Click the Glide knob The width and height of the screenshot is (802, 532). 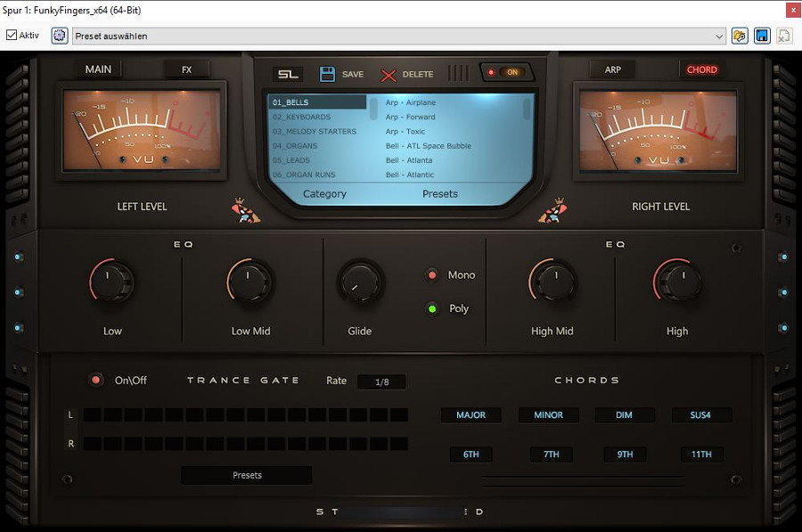[360, 282]
